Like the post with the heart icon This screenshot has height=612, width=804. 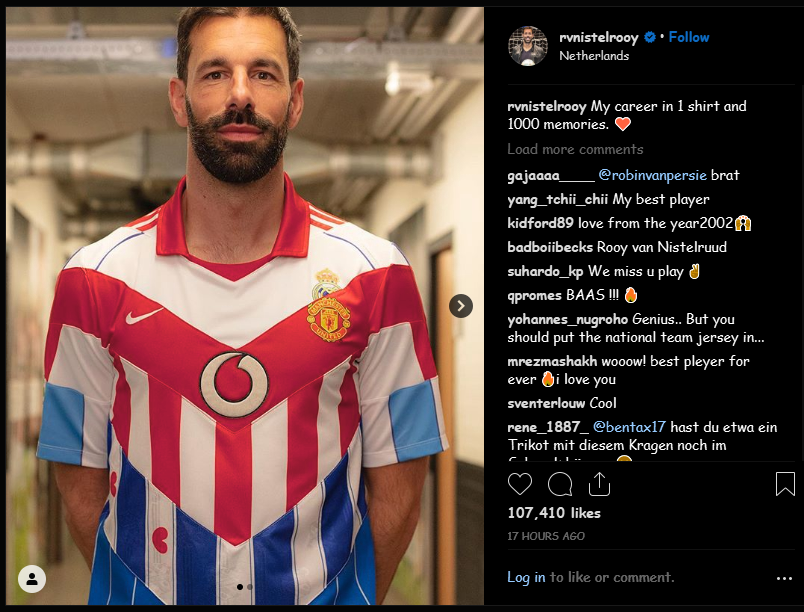click(520, 485)
